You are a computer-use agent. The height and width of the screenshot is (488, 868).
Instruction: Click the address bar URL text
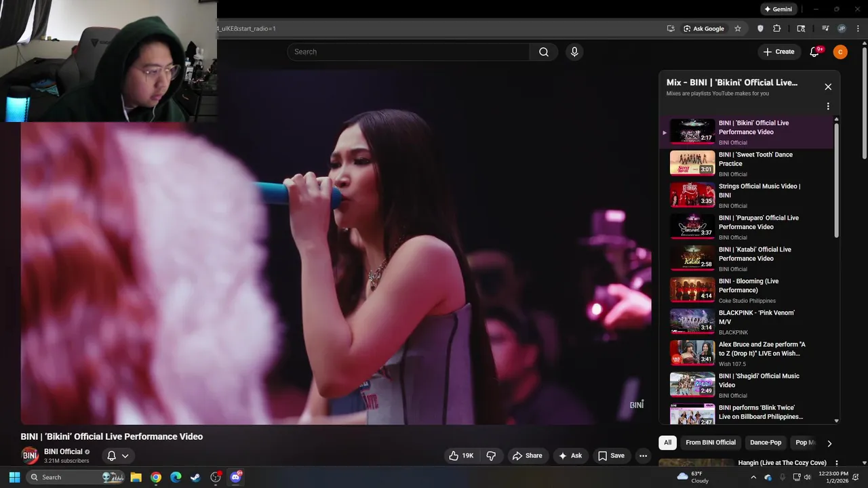pyautogui.click(x=246, y=28)
